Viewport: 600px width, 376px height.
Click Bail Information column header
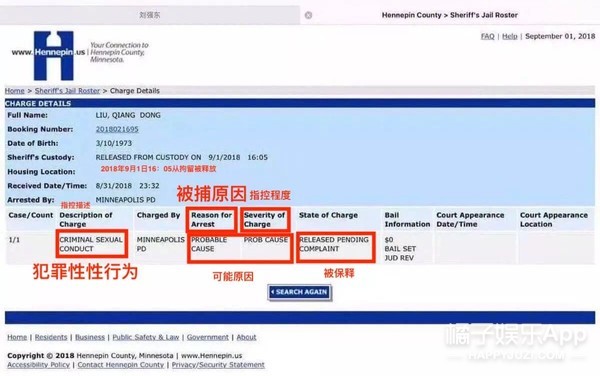[407, 220]
